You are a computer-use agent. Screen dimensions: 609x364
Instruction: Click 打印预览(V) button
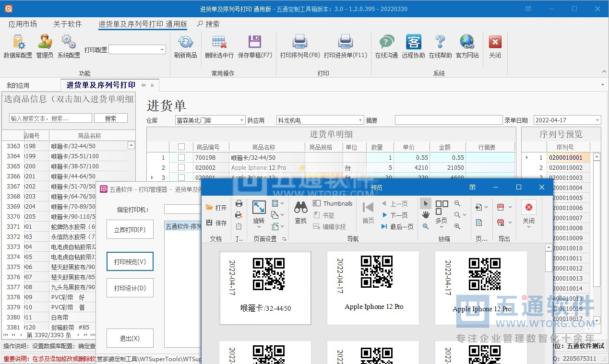pos(130,262)
